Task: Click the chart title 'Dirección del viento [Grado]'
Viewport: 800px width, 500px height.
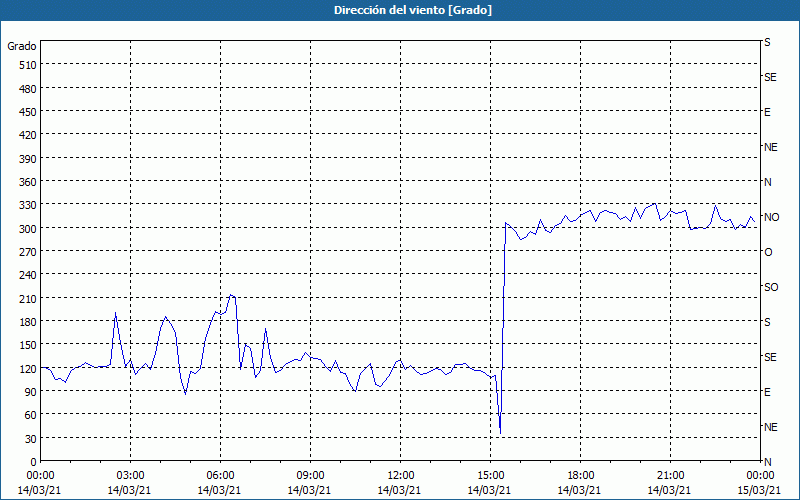Action: pos(413,10)
